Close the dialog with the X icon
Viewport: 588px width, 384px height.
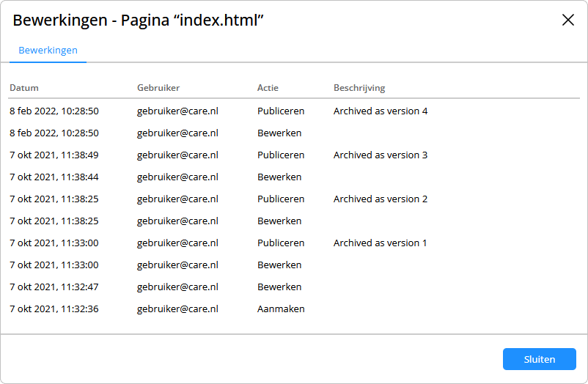click(x=568, y=20)
